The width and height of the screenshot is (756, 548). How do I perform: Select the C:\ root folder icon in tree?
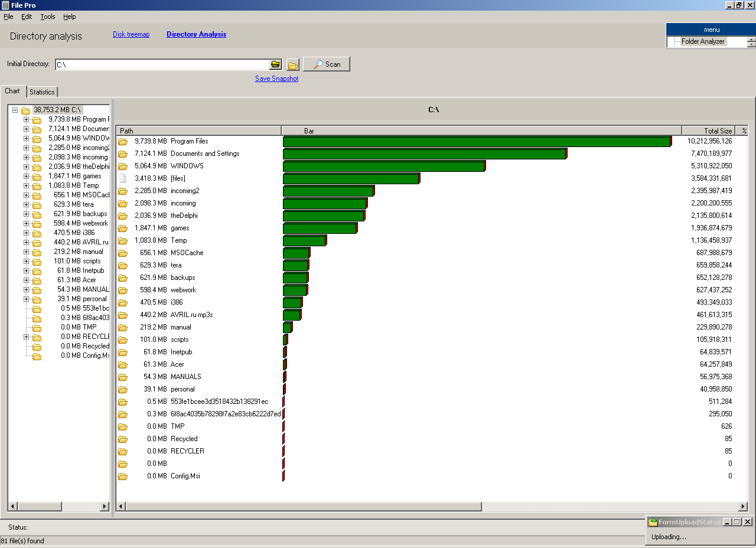(x=25, y=109)
